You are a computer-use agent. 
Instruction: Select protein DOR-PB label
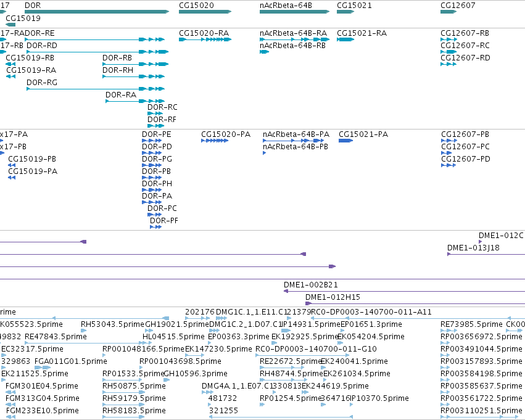click(156, 171)
